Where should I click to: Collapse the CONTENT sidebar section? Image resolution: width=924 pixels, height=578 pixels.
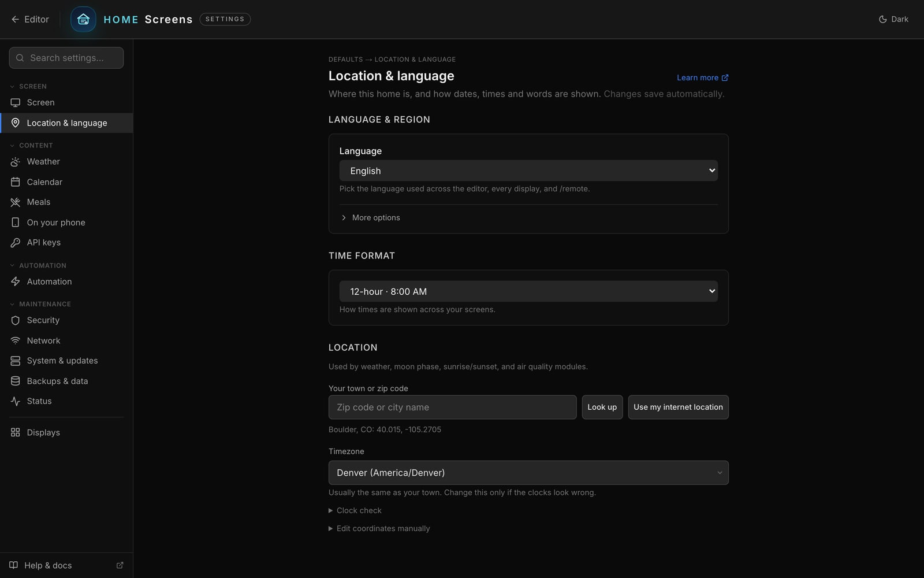(31, 145)
